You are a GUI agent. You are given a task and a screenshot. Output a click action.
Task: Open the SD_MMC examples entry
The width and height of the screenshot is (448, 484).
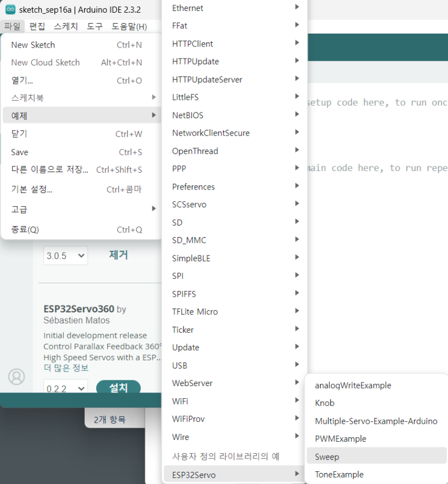coord(235,240)
